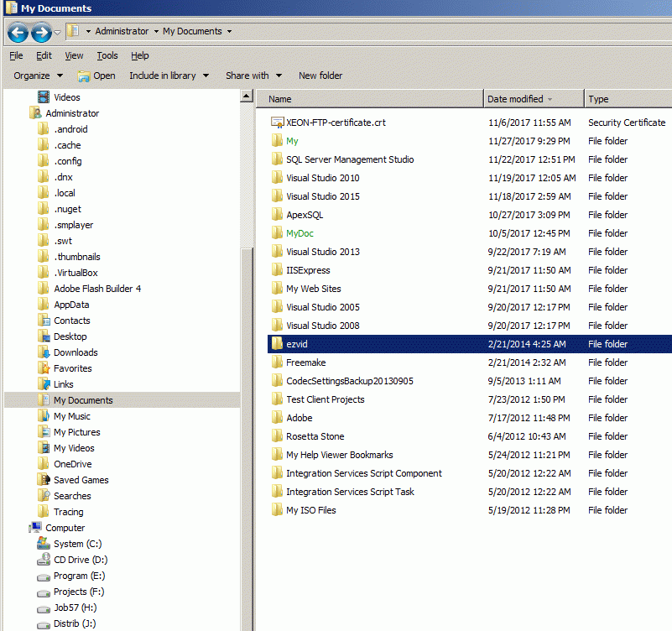Viewport: 672px width, 631px height.
Task: Click the Desktop folder icon in tree
Action: (44, 336)
